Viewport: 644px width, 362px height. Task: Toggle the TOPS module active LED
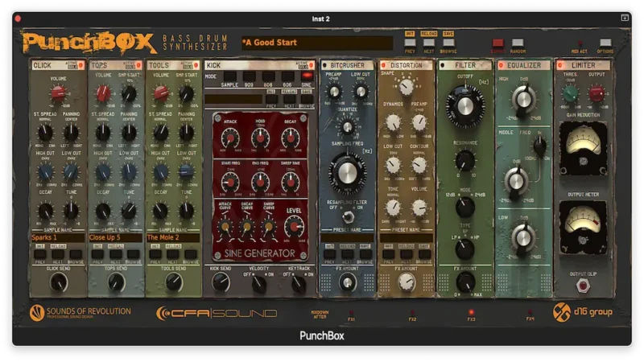(138, 65)
